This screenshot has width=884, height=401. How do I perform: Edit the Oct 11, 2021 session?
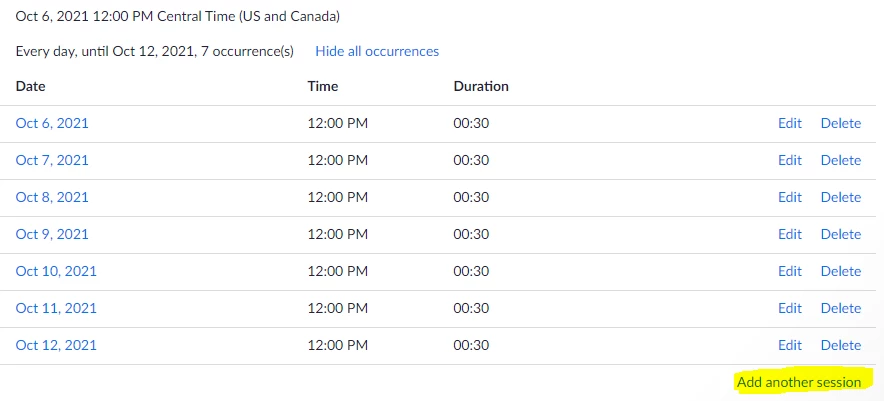790,308
